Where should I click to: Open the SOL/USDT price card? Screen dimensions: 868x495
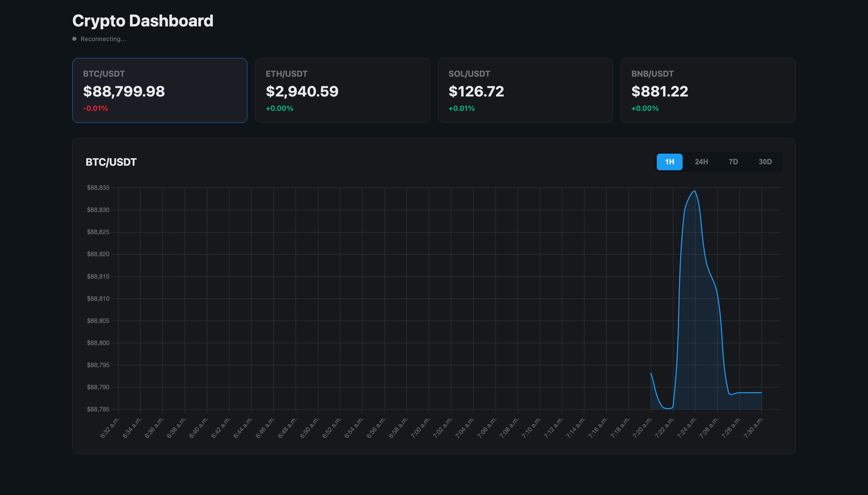525,90
